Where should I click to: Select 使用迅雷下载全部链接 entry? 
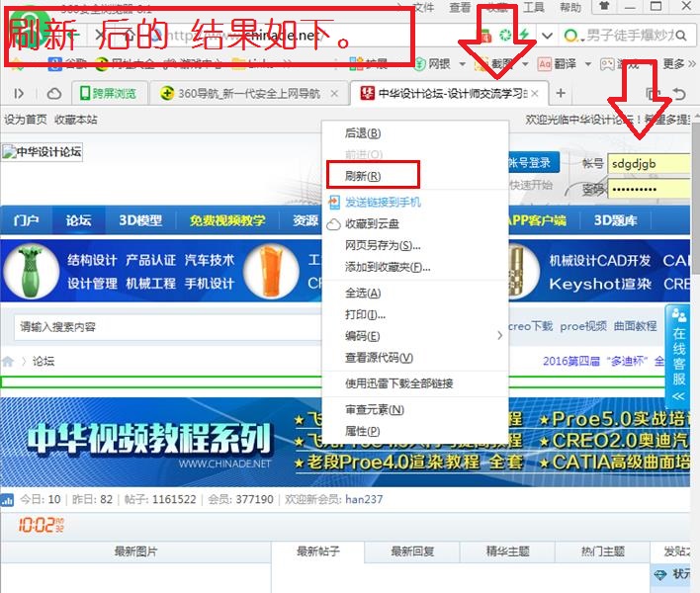pos(399,383)
